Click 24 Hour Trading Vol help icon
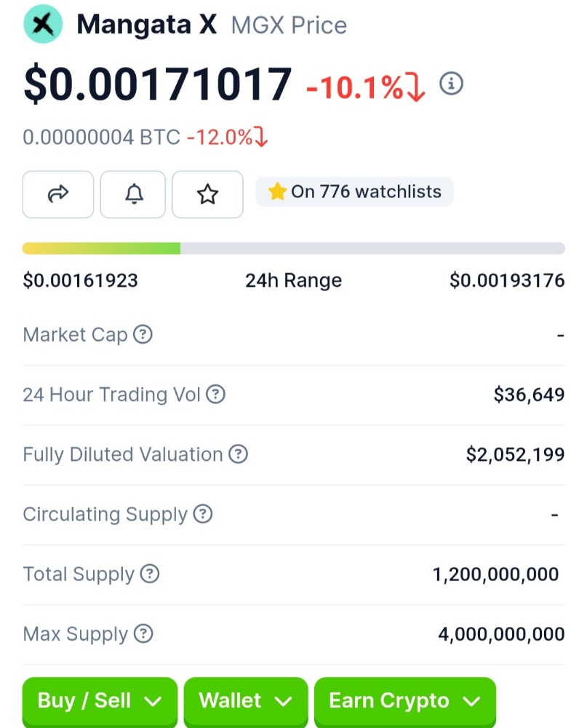587x728 pixels. pyautogui.click(x=215, y=395)
